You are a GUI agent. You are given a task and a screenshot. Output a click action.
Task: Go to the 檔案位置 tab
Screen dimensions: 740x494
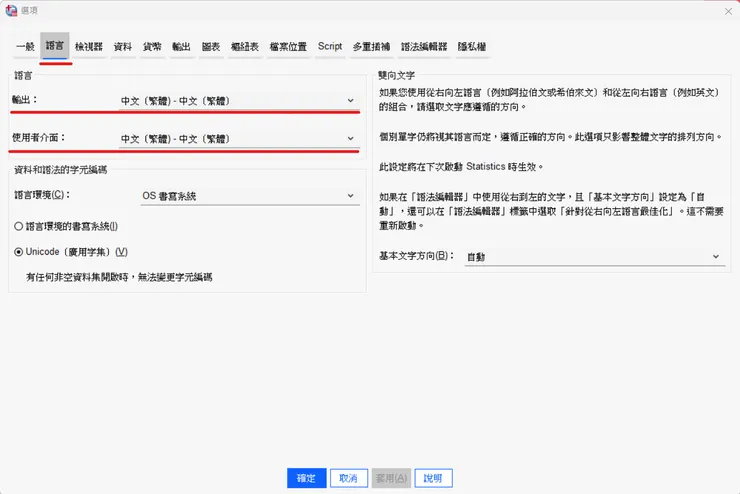(x=288, y=46)
